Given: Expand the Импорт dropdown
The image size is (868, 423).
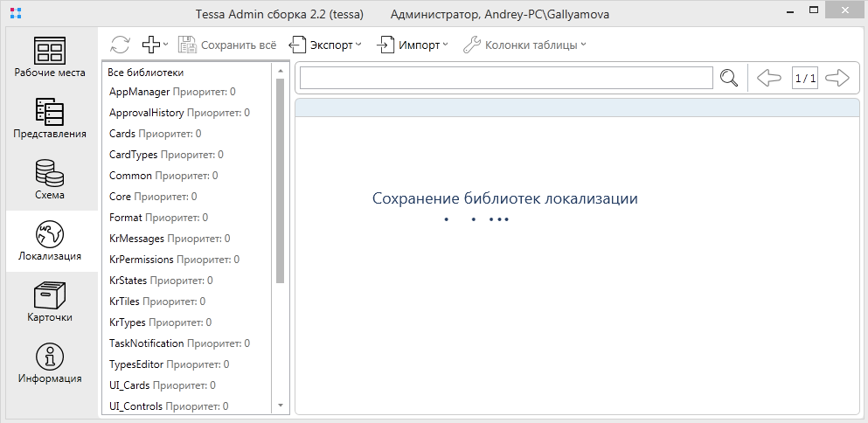Looking at the screenshot, I should (x=413, y=45).
